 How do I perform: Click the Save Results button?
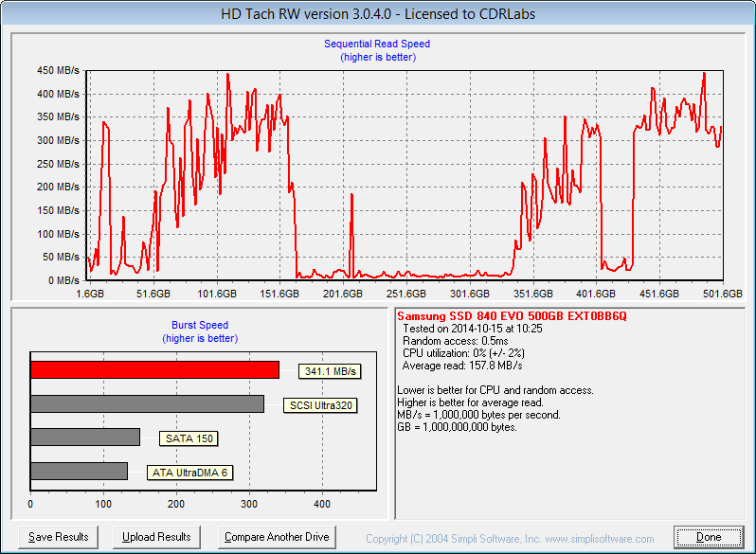tap(59, 537)
